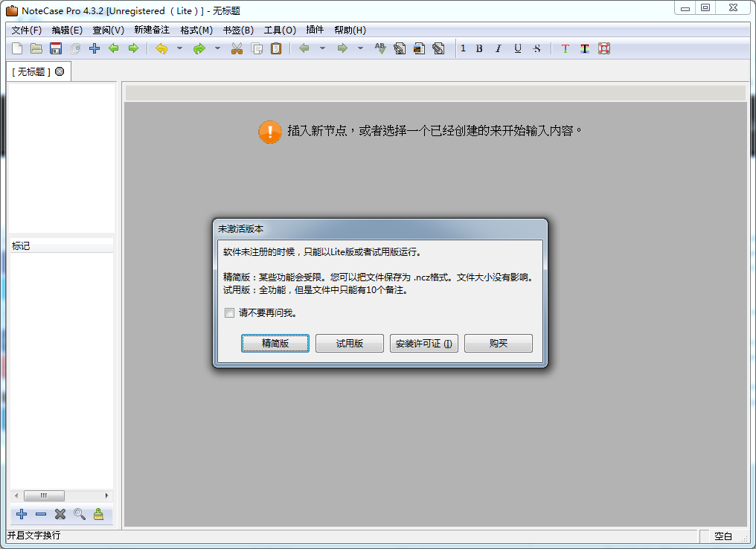This screenshot has height=549, width=756.
Task: Click the yellow Undo arrow
Action: (161, 48)
